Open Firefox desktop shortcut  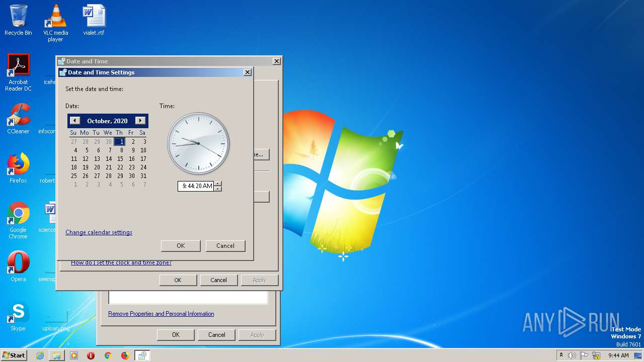click(x=18, y=168)
